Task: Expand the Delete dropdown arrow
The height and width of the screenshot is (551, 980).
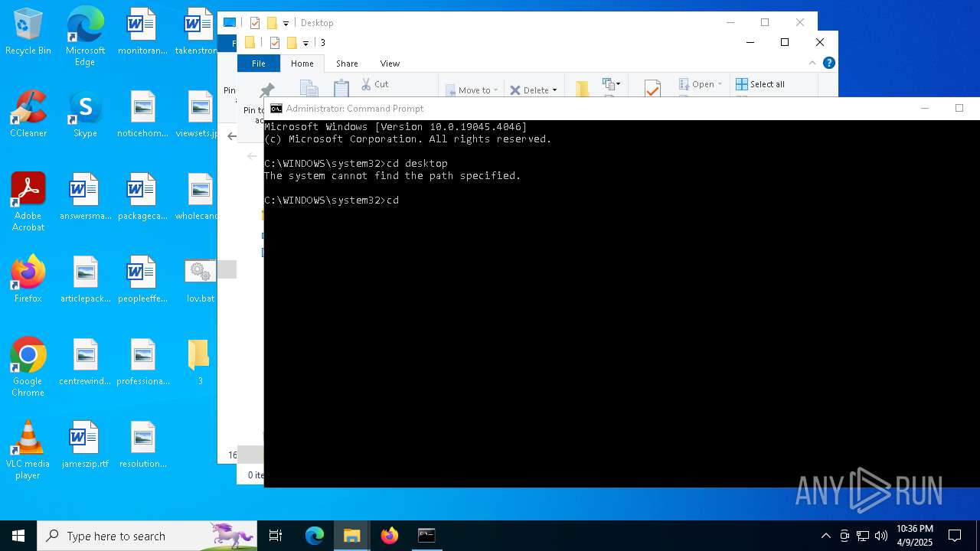Action: [x=554, y=90]
